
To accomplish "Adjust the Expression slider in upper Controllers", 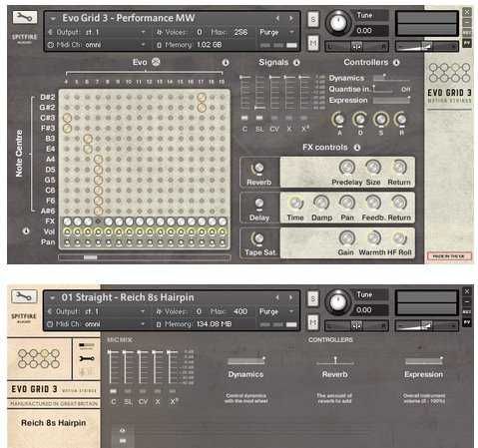I will 391,100.
